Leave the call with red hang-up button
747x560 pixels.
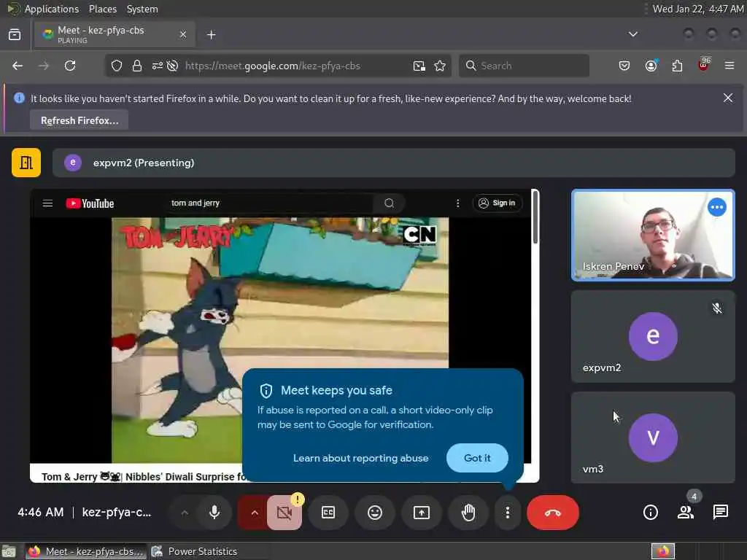553,513
